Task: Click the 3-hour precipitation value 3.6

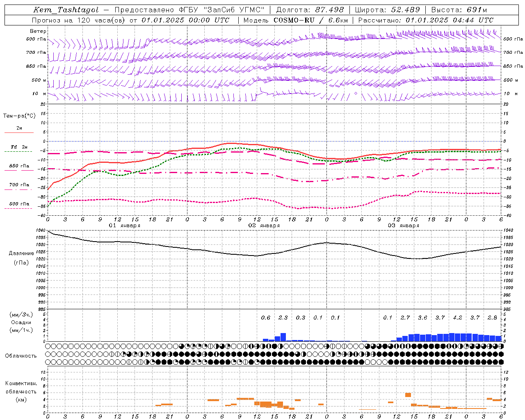Action: pos(422,317)
